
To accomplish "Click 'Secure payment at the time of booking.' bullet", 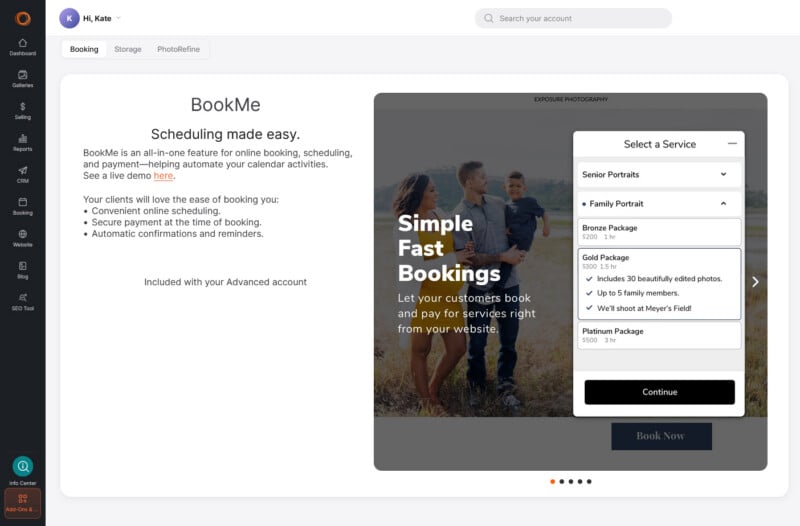I will pyautogui.click(x=176, y=222).
